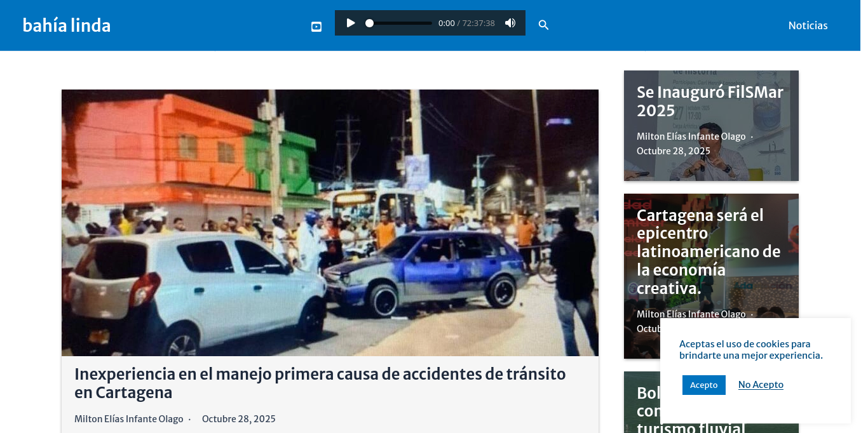Screen dimensions: 868x433
Task: Open the search magnifier icon
Action: coord(543,25)
